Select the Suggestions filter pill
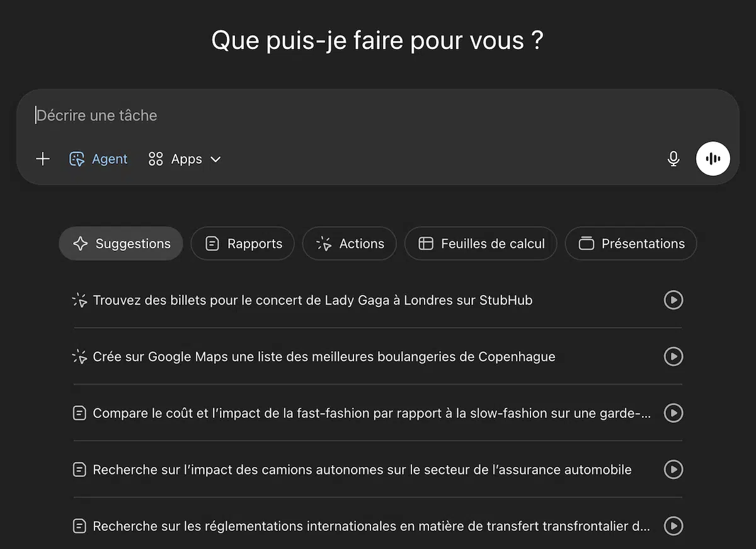The width and height of the screenshot is (756, 549). (x=120, y=243)
